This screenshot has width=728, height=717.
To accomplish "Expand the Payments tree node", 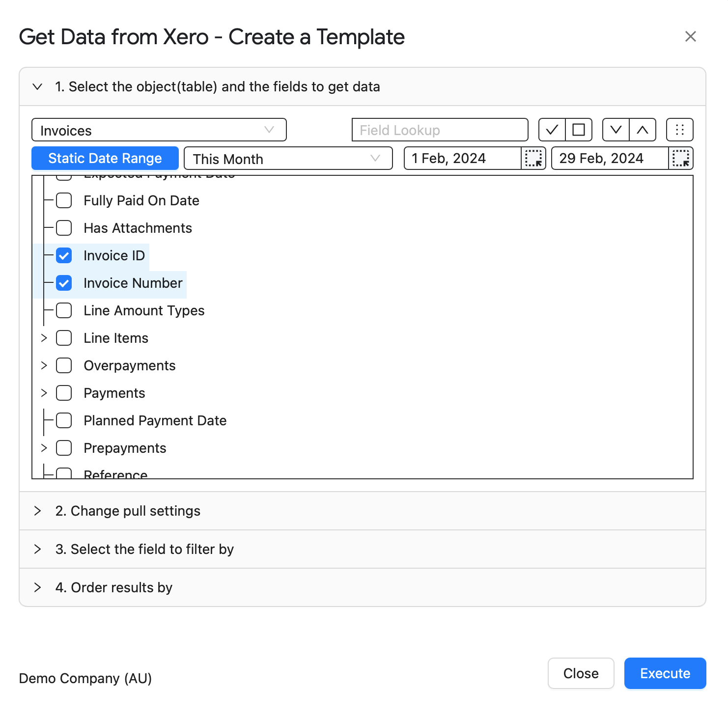I will [44, 393].
